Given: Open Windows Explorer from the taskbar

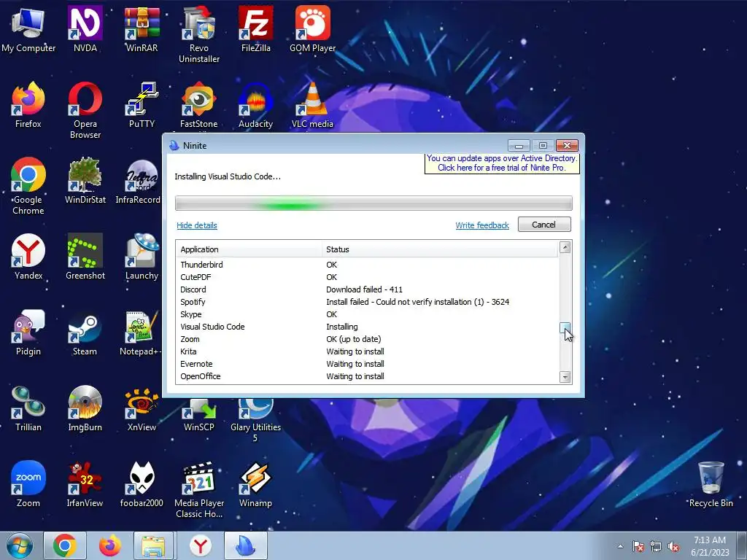Looking at the screenshot, I should click(x=155, y=545).
